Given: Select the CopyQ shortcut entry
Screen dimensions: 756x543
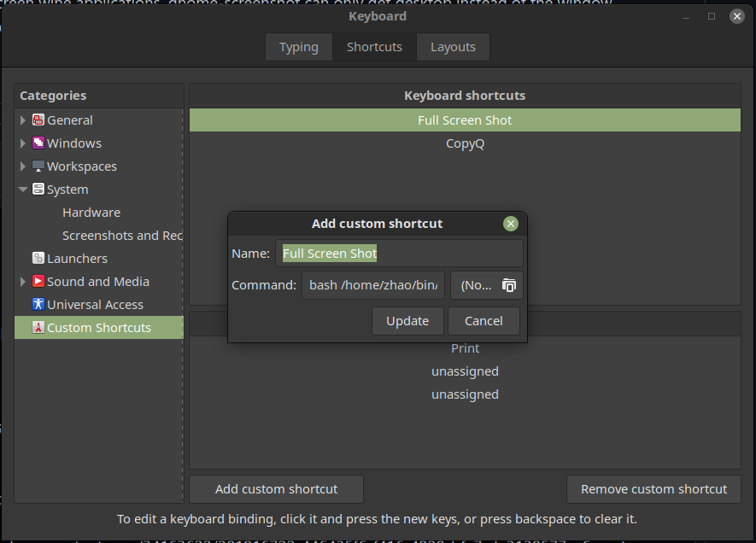Looking at the screenshot, I should coord(465,143).
